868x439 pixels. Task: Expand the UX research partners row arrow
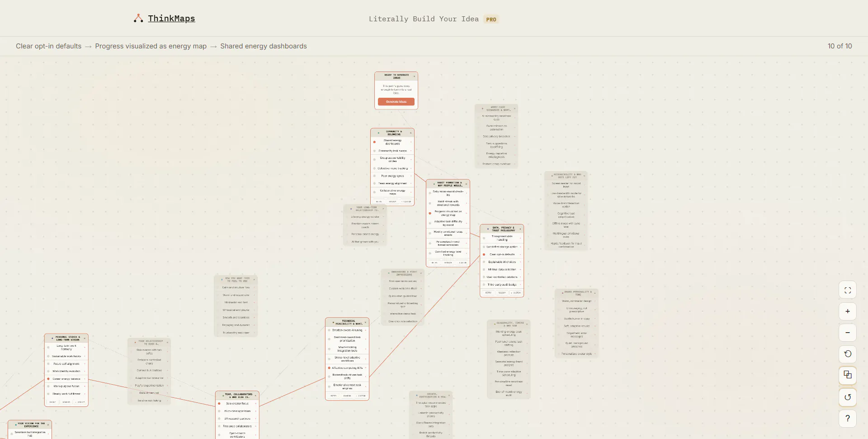click(x=256, y=419)
